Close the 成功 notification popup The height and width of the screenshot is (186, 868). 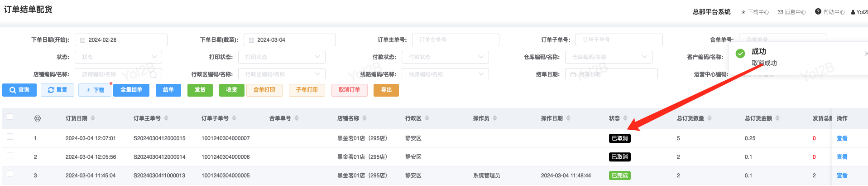tap(865, 54)
